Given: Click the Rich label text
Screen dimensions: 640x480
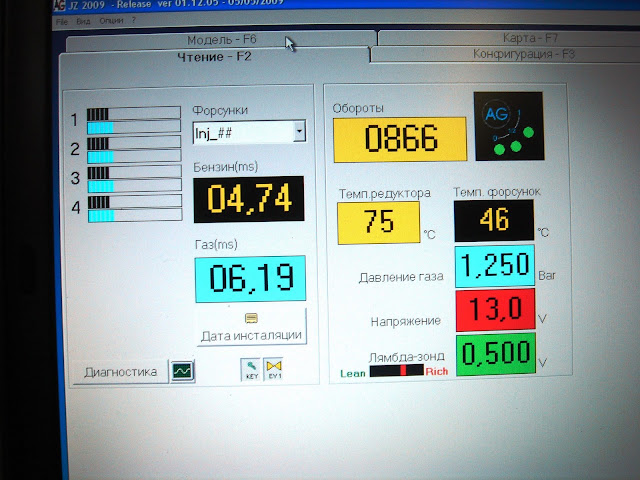Looking at the screenshot, I should coord(437,371).
